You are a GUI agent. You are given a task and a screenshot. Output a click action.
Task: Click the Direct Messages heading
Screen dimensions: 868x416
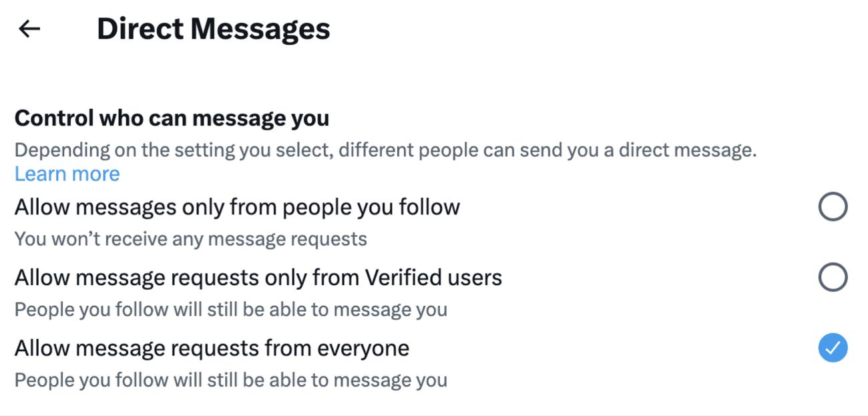[x=214, y=28]
